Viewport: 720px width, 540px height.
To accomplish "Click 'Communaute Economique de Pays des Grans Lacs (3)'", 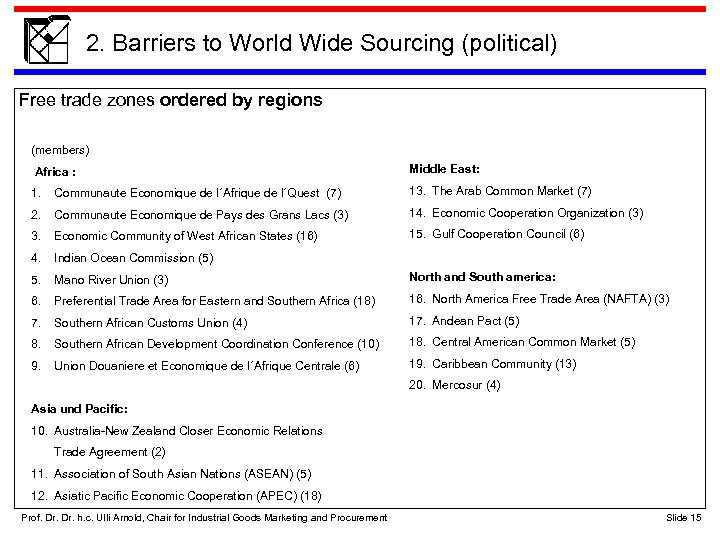I will 201,215.
